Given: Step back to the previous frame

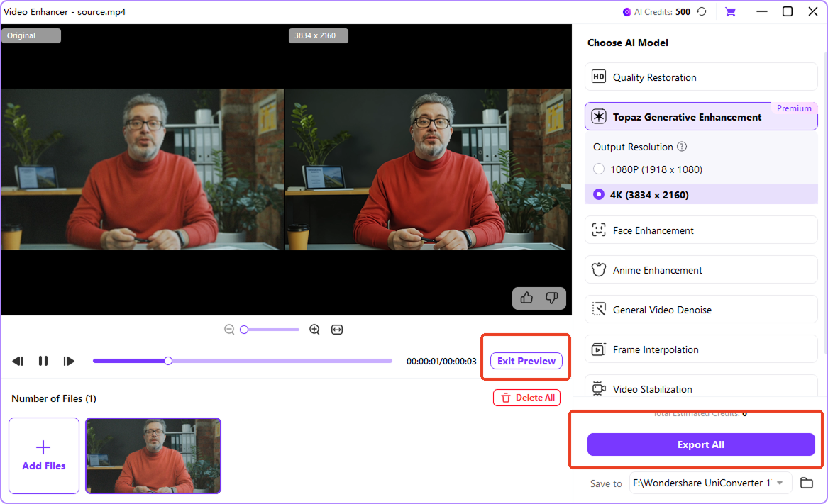Looking at the screenshot, I should coord(18,361).
